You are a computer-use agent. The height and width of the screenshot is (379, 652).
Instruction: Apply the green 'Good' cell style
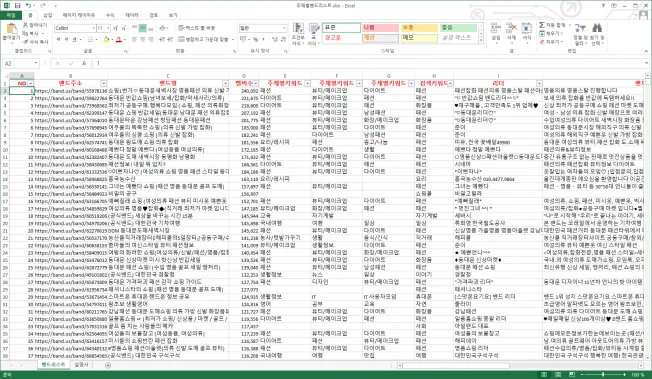(x=458, y=28)
